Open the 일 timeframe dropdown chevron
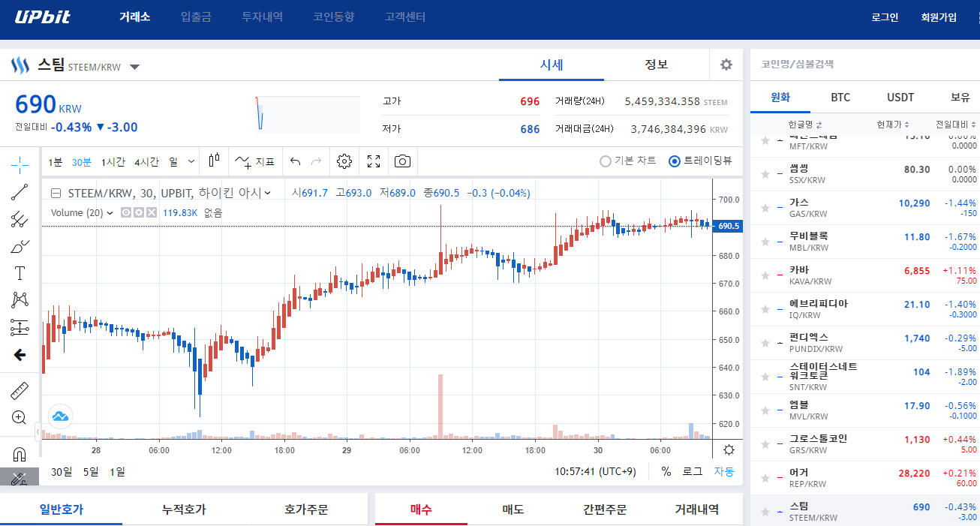Viewport: 980px width, 526px height. [x=191, y=161]
